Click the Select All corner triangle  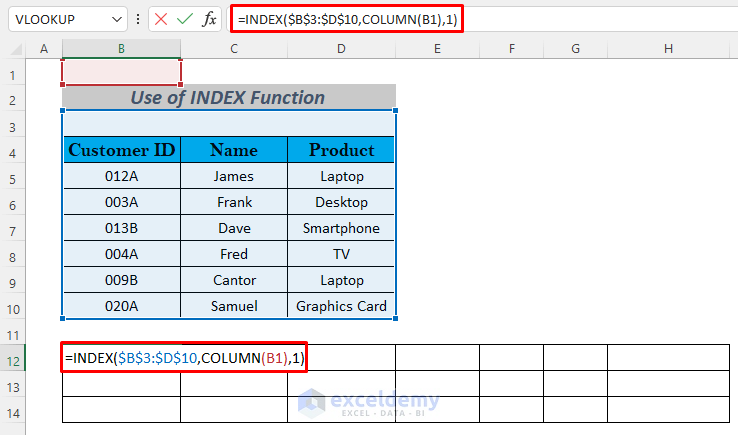coord(14,48)
